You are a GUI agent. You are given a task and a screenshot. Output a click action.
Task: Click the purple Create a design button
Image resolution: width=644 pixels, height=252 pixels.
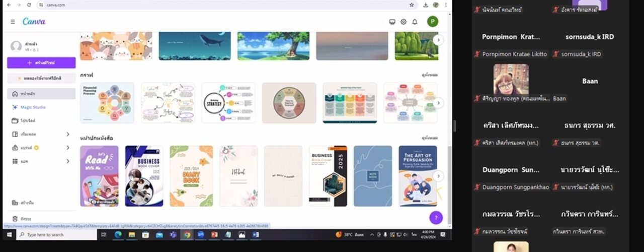tap(41, 62)
